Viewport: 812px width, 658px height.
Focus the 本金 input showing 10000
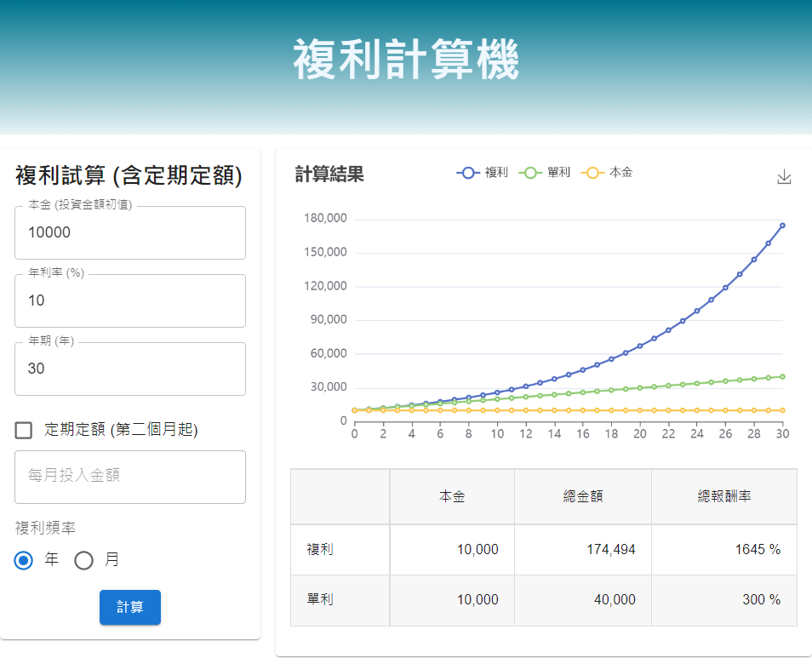[130, 232]
